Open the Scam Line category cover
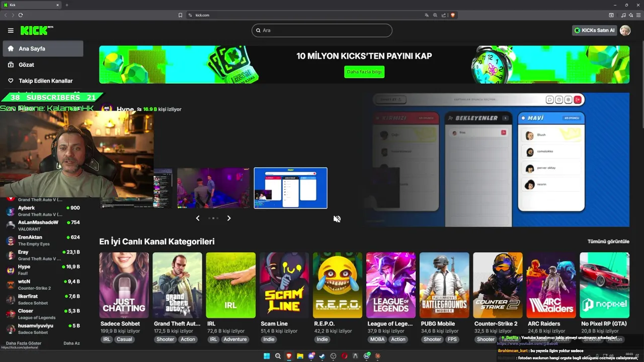 click(284, 285)
